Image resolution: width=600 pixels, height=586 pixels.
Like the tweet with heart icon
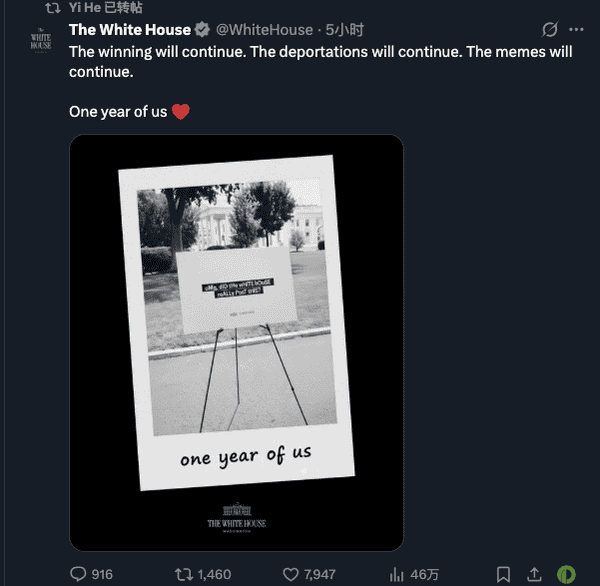[x=292, y=574]
